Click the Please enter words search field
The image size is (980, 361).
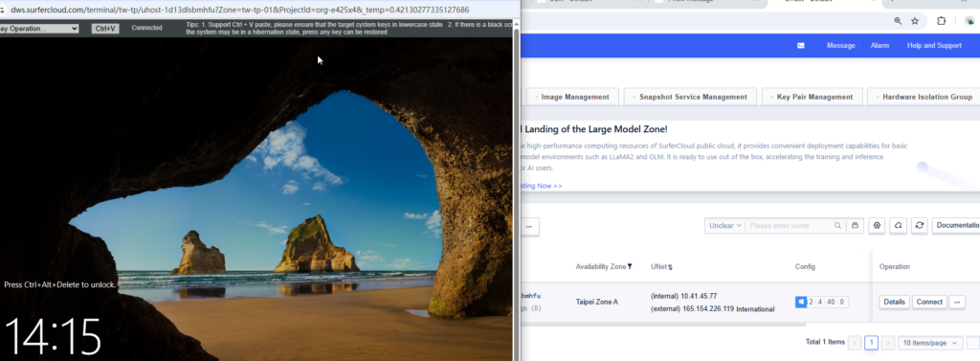[x=790, y=225]
